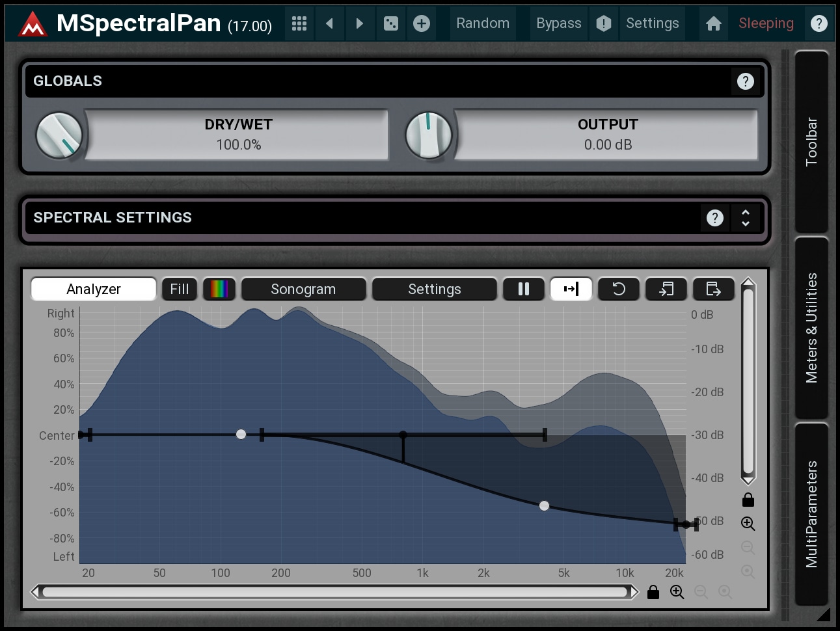Click the home icon in header
The width and height of the screenshot is (840, 631).
pos(713,23)
